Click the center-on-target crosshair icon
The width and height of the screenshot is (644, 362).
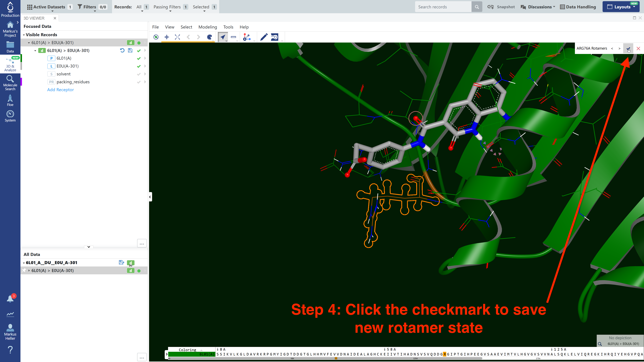pos(167,37)
